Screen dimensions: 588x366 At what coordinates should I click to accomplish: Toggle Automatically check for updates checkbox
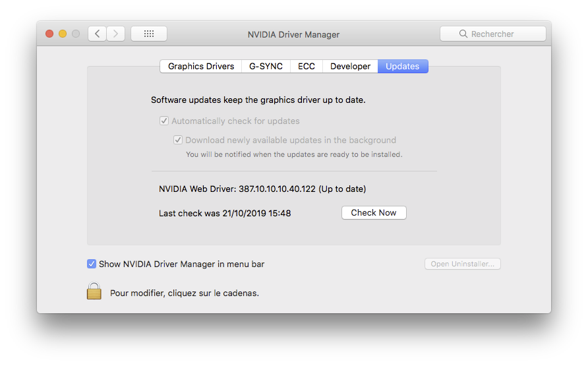pos(164,121)
